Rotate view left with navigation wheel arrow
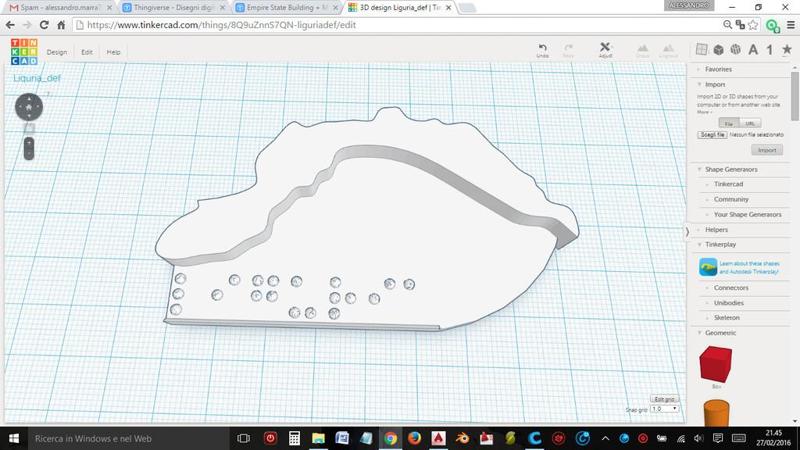This screenshot has width=800, height=450. point(19,107)
